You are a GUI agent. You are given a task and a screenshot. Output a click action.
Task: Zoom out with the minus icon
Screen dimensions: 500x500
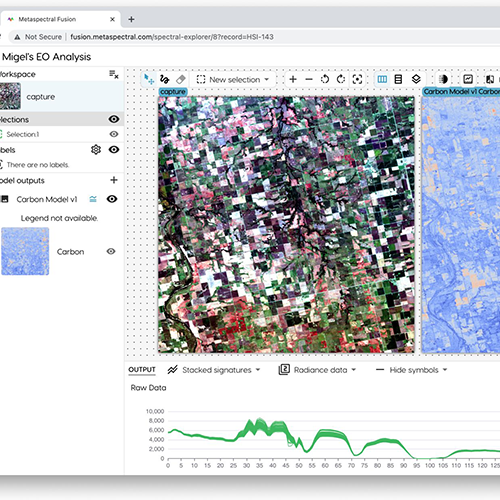(x=309, y=79)
